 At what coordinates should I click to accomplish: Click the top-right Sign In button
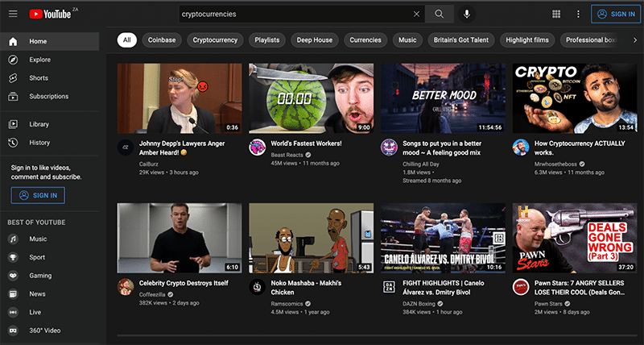615,14
